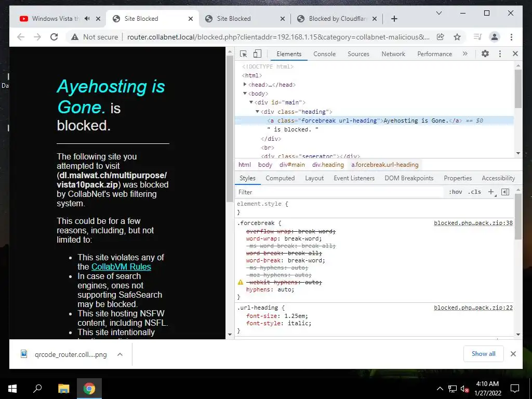Viewport: 532px width, 399px height.
Task: Open DevTools settings gear
Action: pyautogui.click(x=485, y=54)
